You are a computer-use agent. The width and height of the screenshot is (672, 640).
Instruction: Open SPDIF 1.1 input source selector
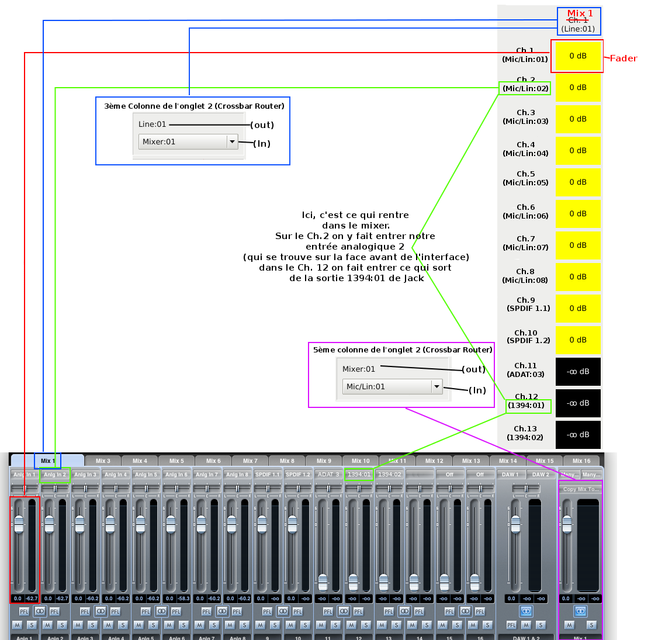coord(268,475)
